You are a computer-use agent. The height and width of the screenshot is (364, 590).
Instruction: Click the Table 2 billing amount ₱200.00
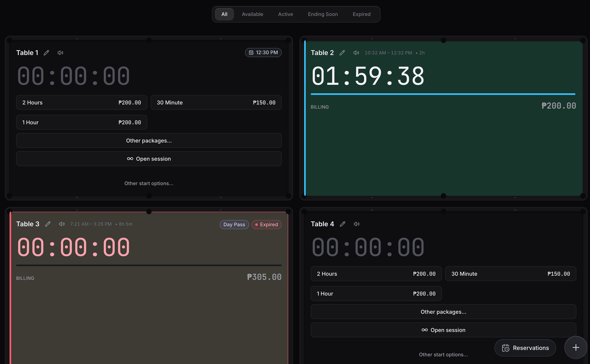click(559, 106)
